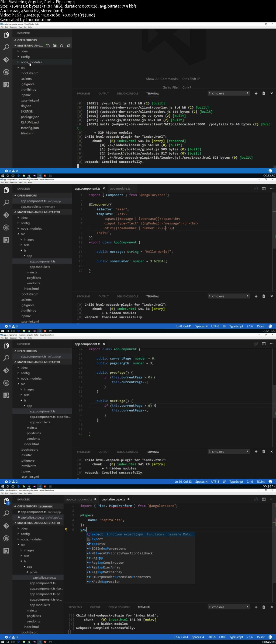Screen dimensions: 276x644
Task: Click TypeScript language mode in the 00:34:27 status bar
Action: tap(236, 482)
